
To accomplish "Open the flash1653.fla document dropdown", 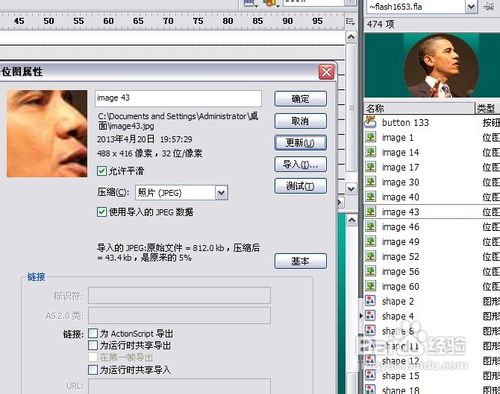I will point(471,6).
